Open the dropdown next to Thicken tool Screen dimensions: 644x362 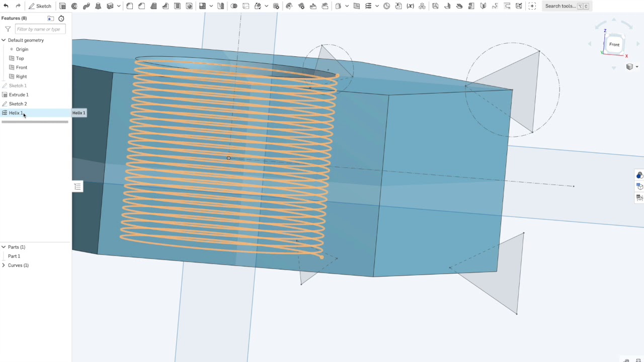[119, 6]
